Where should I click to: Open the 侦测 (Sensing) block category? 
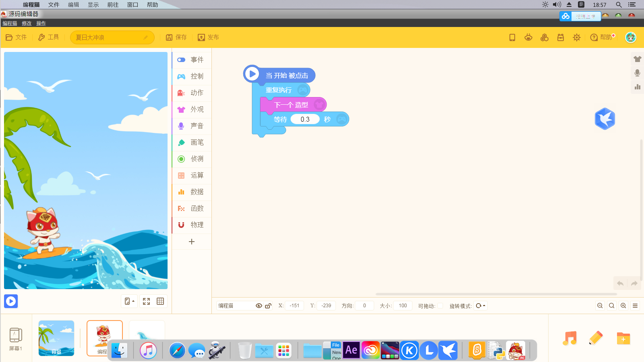[x=192, y=159]
